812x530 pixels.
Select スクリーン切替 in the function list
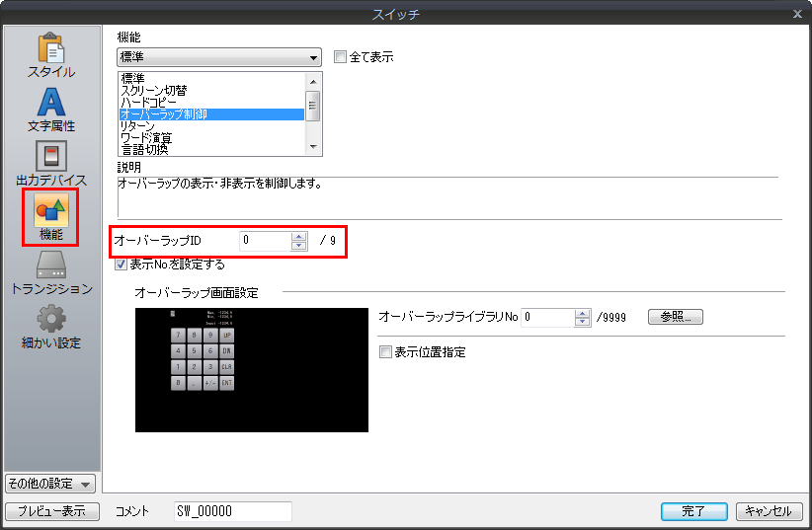point(159,90)
